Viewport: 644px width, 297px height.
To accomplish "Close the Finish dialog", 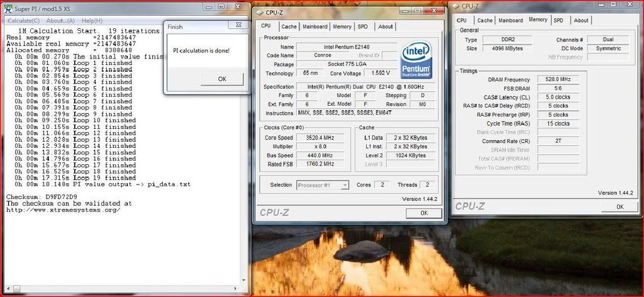I will (238, 25).
